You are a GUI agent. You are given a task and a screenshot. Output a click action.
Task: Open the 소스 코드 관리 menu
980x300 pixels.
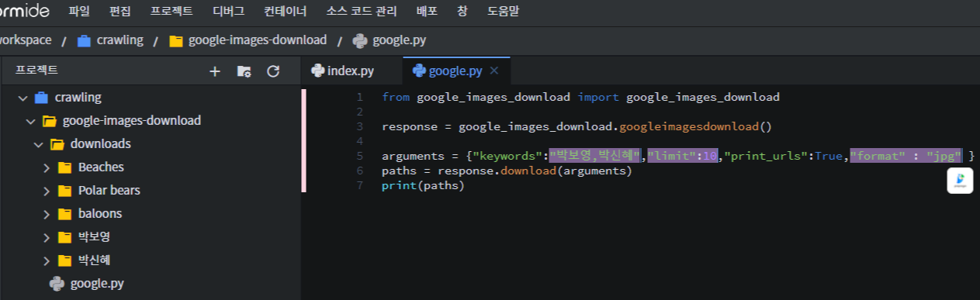click(362, 12)
